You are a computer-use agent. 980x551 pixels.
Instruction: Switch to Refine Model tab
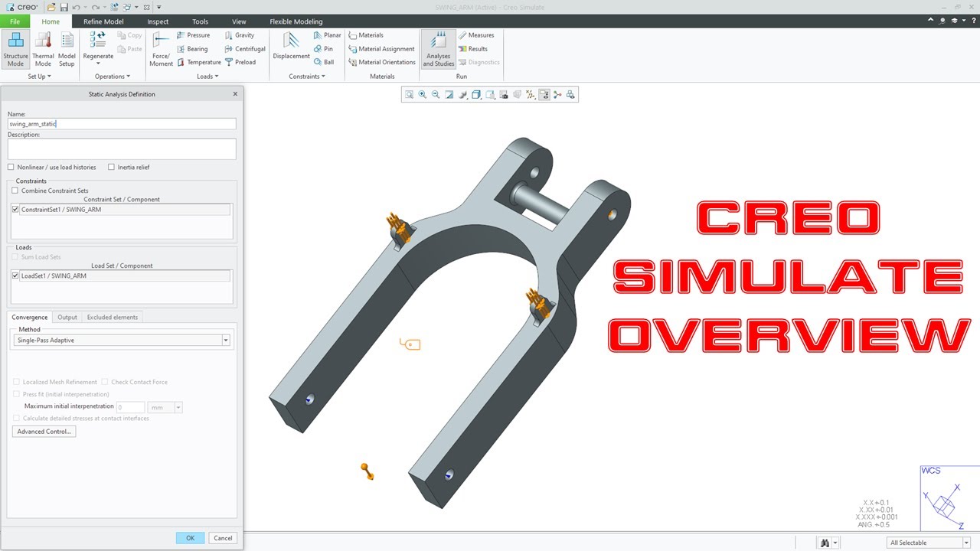coord(103,21)
